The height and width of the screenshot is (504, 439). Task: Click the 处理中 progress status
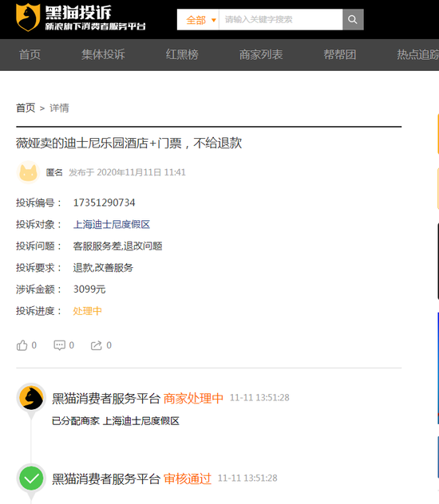click(88, 311)
